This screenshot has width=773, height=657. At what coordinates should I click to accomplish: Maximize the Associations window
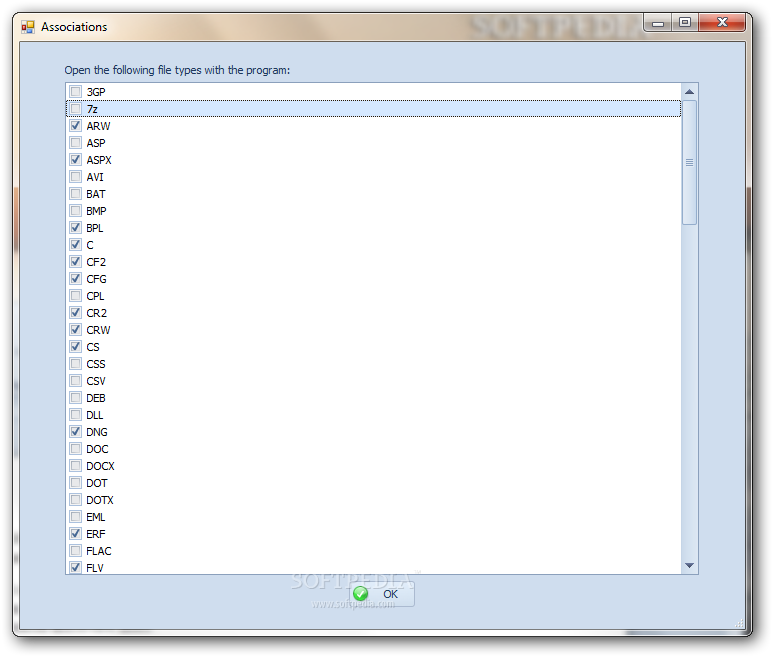pyautogui.click(x=685, y=23)
